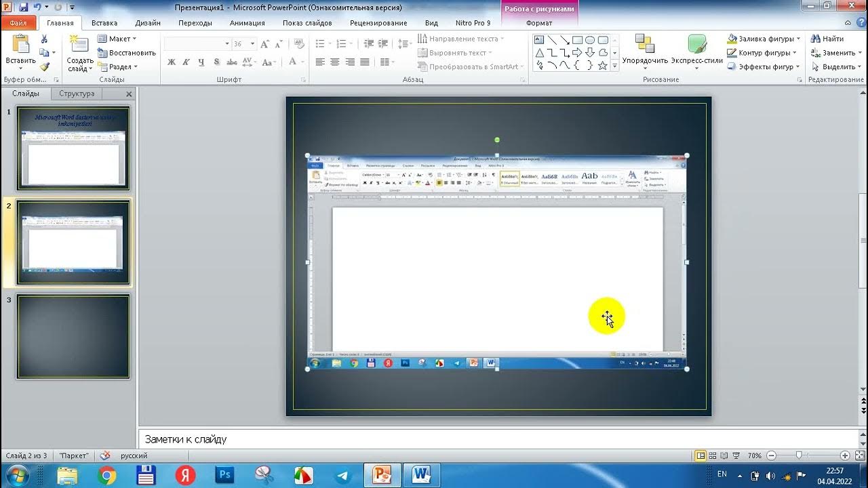Select slide 3 thumbnail

click(x=73, y=336)
